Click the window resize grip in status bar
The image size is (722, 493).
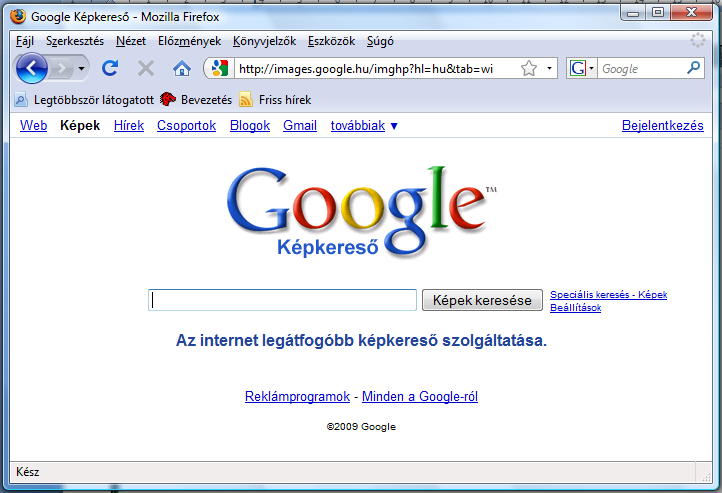coord(706,476)
